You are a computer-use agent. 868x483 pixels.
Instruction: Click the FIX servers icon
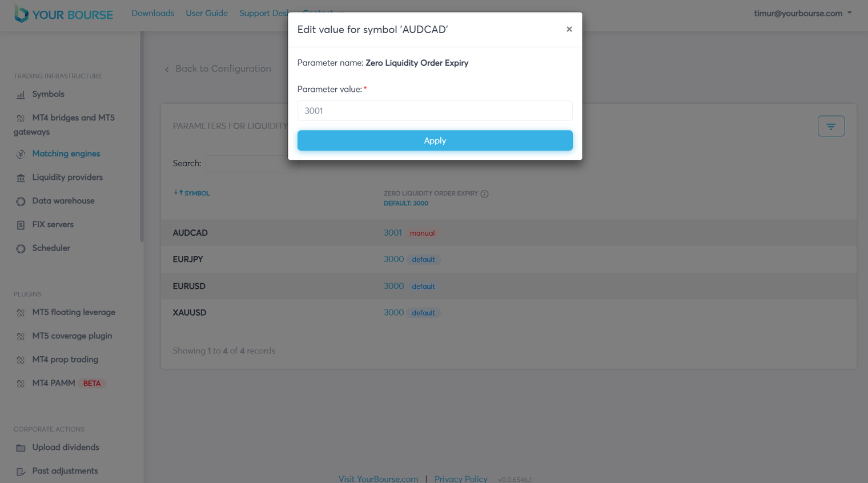click(21, 225)
